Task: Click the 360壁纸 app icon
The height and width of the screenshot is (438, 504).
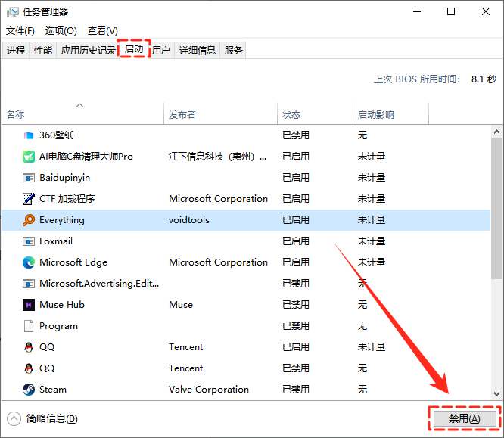Action: click(x=29, y=135)
